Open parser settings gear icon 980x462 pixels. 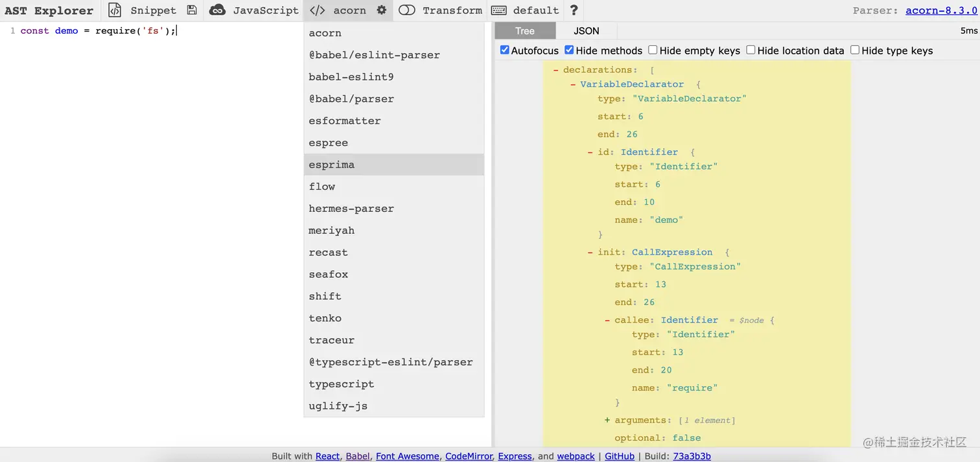point(382,10)
